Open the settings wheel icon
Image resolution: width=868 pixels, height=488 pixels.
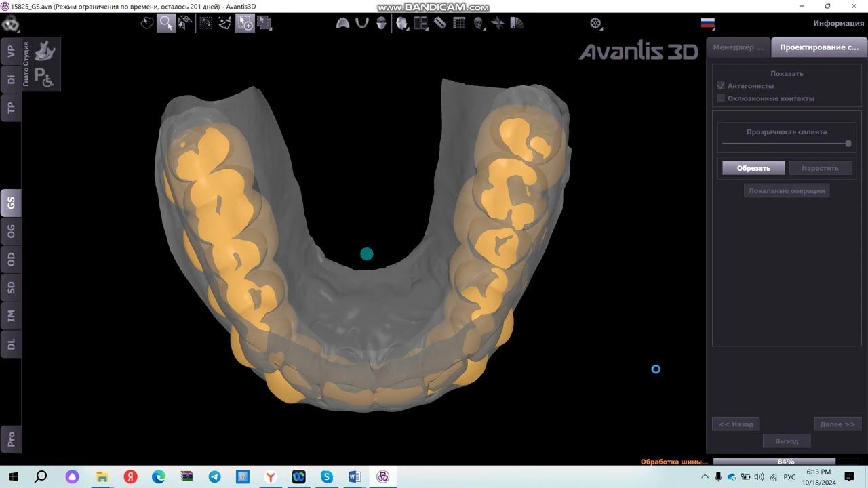click(x=596, y=23)
